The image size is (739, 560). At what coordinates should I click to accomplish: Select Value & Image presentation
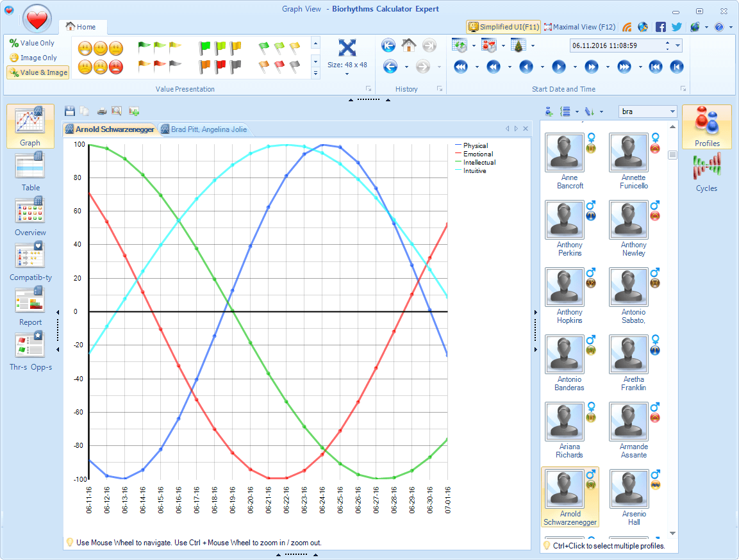click(38, 72)
